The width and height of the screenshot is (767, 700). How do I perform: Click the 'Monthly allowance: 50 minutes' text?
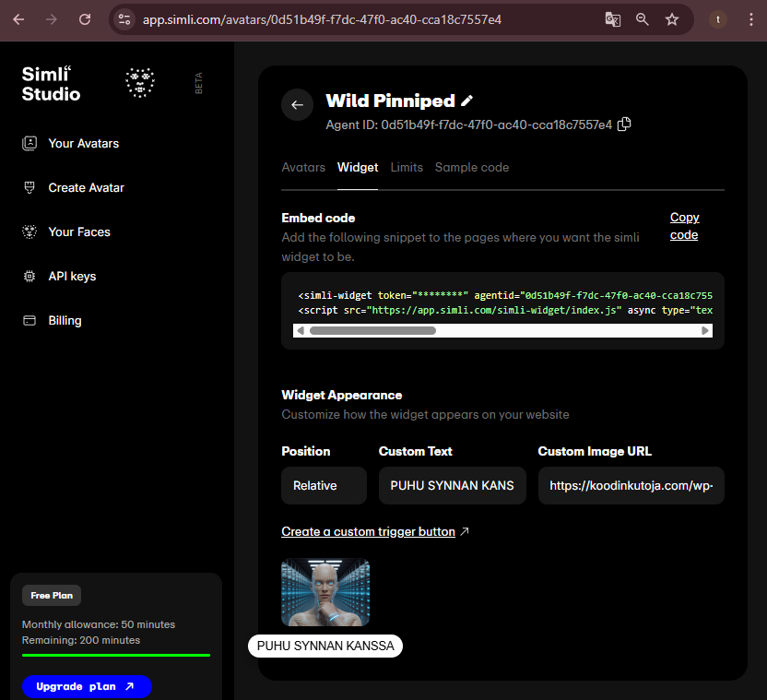(x=99, y=624)
